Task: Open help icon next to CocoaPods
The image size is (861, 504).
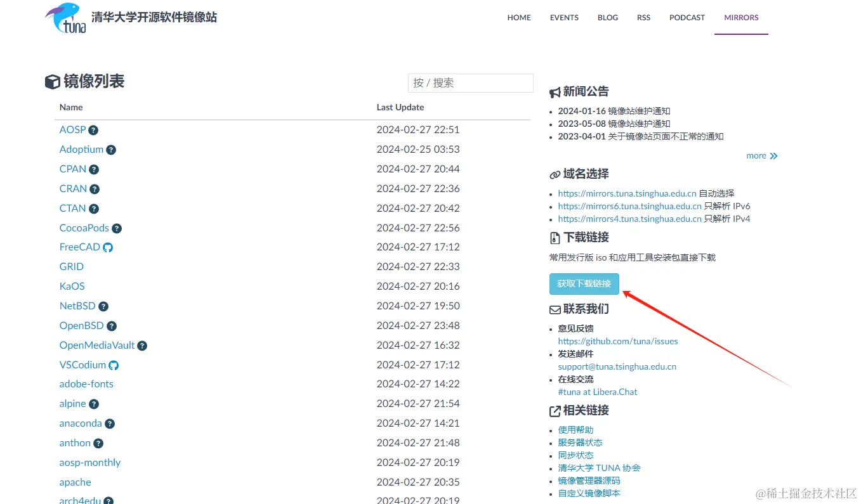Action: coord(117,228)
